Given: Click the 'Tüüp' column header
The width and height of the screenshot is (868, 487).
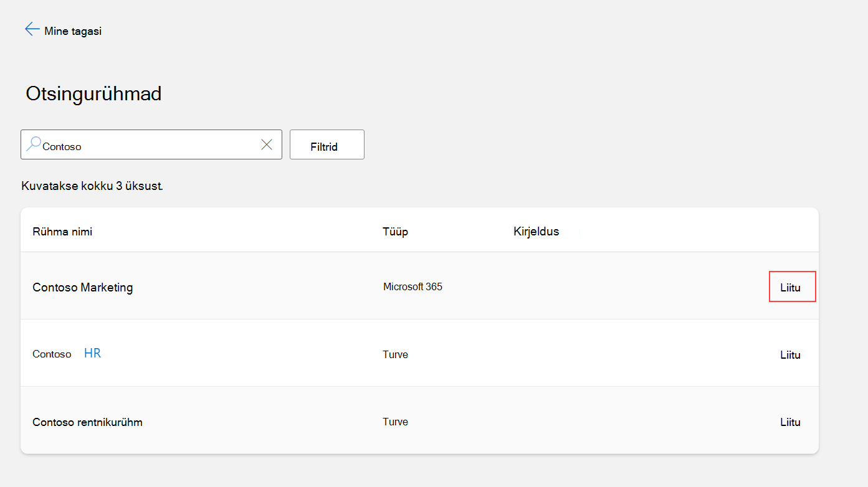Looking at the screenshot, I should pyautogui.click(x=395, y=232).
